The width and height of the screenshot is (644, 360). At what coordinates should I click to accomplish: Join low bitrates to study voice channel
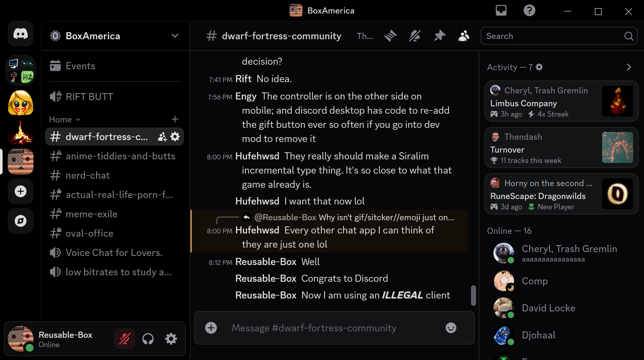(x=115, y=272)
